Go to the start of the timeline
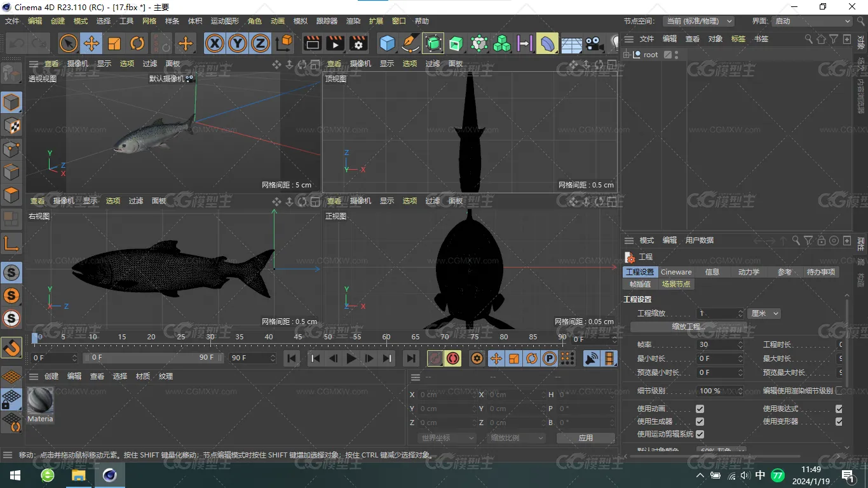The image size is (868, 488). click(x=292, y=358)
